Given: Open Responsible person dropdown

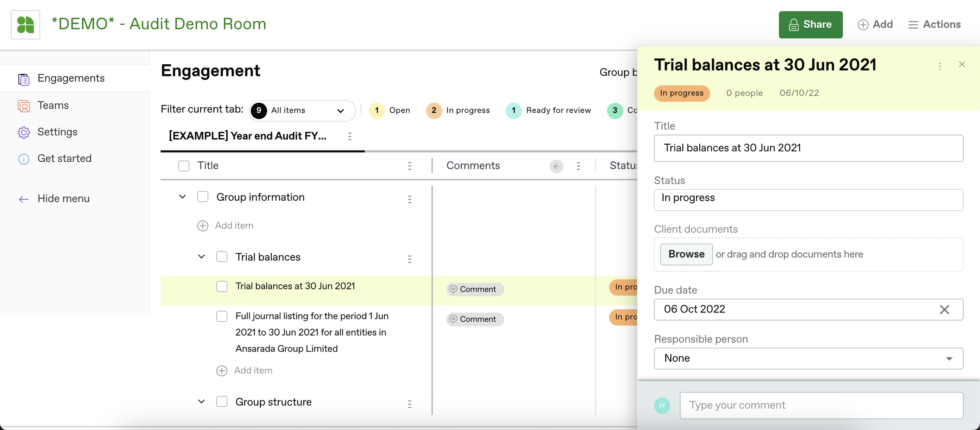Looking at the screenshot, I should (808, 359).
